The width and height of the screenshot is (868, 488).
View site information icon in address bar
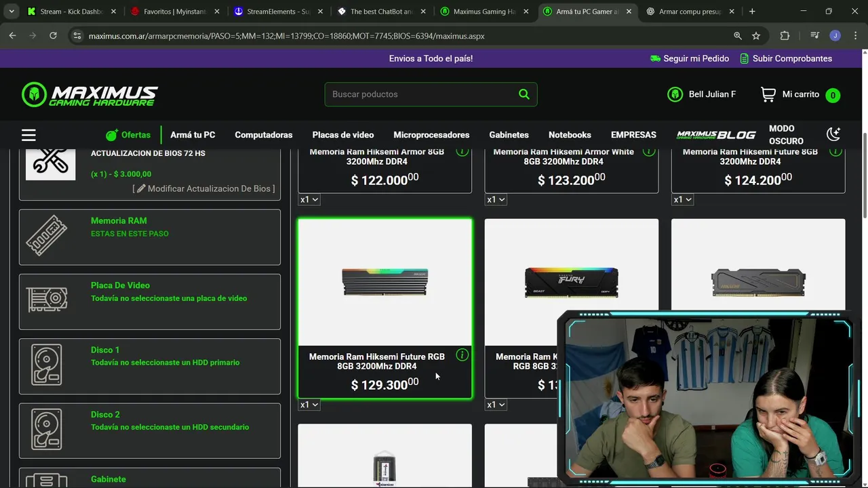77,36
